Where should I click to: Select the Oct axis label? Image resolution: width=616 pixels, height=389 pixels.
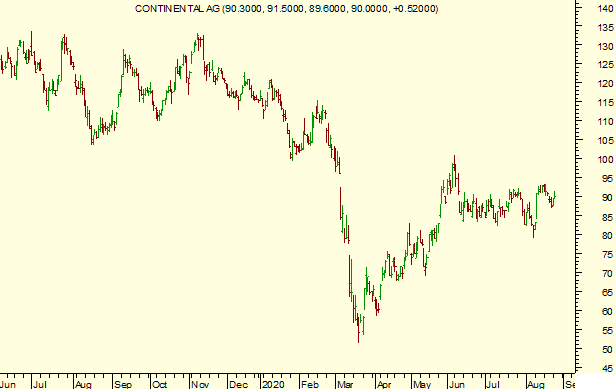pyautogui.click(x=160, y=384)
